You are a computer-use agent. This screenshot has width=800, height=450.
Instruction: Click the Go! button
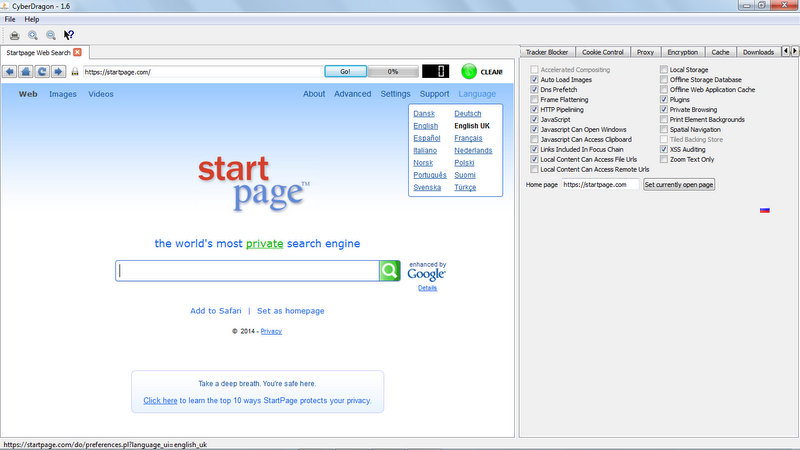coord(345,71)
